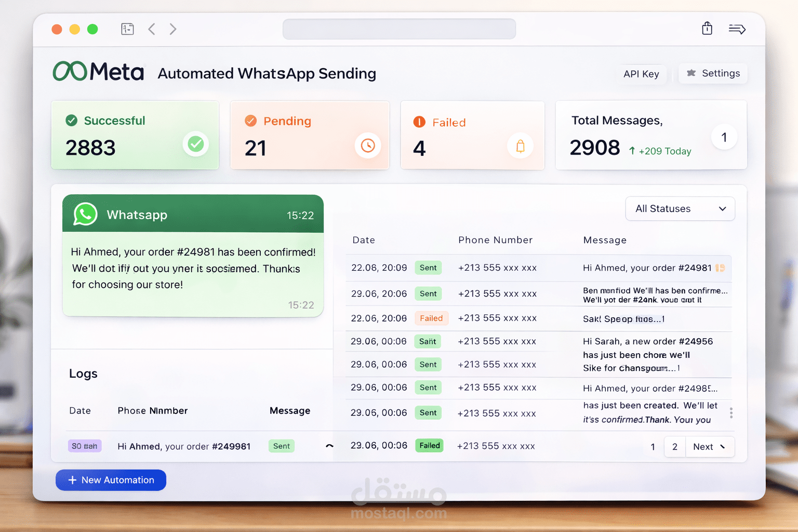
Task: Click the clock icon in Pending card
Action: click(x=368, y=145)
